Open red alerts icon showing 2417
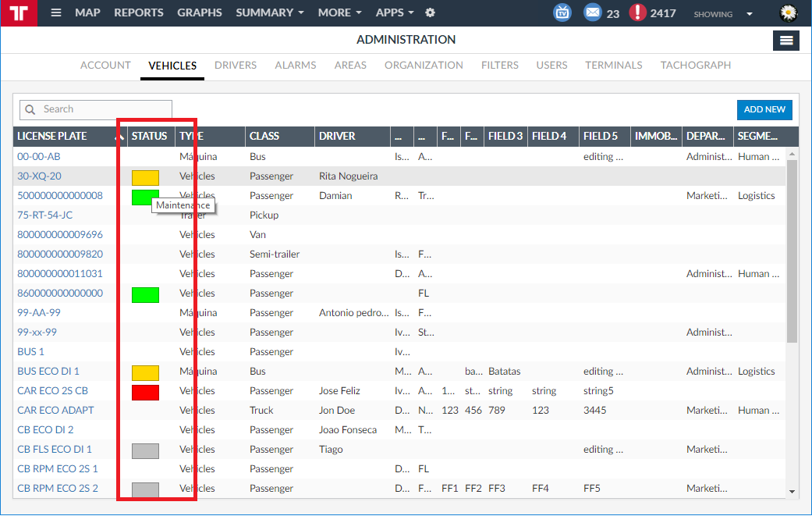 [638, 13]
